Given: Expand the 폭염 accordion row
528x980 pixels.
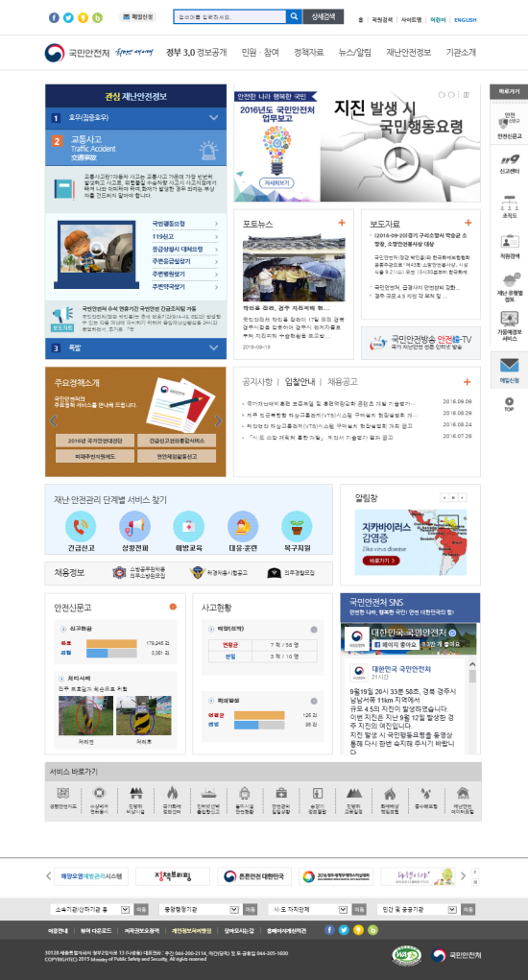Looking at the screenshot, I should click(135, 348).
